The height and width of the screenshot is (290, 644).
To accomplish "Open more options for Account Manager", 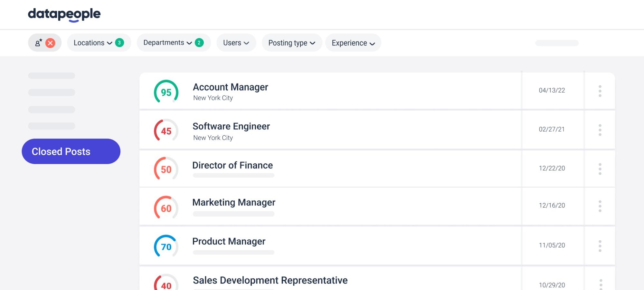I will coord(600,91).
